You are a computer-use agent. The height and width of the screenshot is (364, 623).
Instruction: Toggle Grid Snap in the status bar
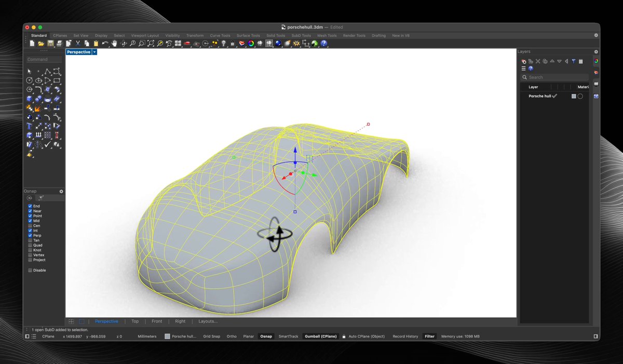pyautogui.click(x=211, y=336)
